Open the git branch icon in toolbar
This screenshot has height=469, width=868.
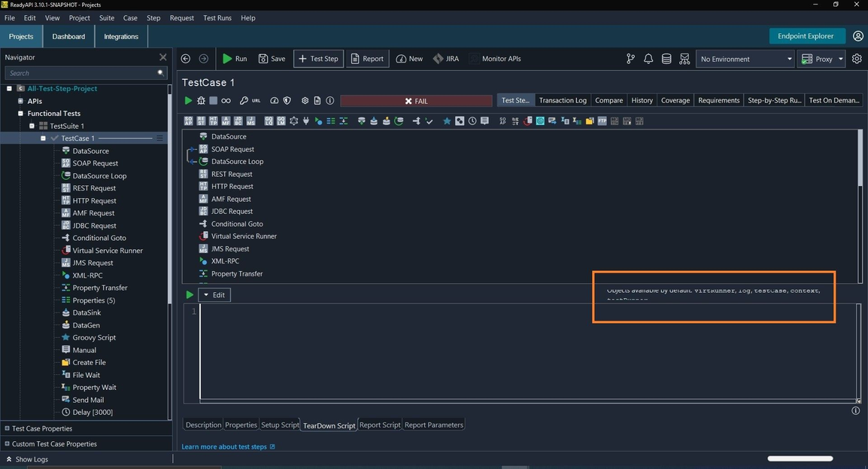(630, 59)
